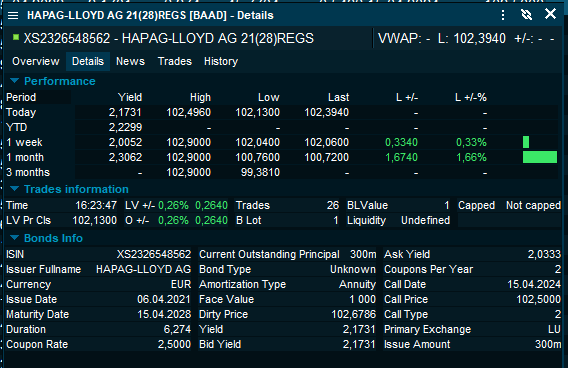This screenshot has width=568, height=368.
Task: Click the Bid Yield value 2,1731
Action: point(359,344)
